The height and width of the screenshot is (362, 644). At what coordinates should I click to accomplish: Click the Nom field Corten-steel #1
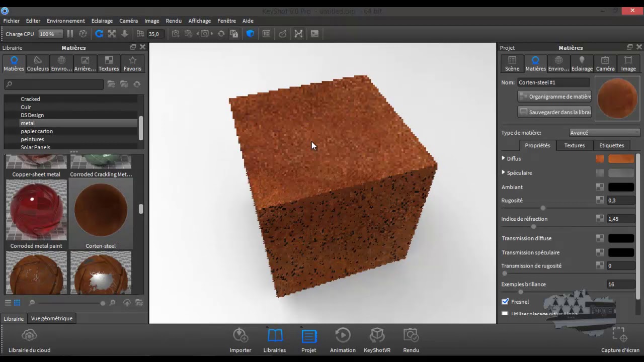[x=553, y=82]
